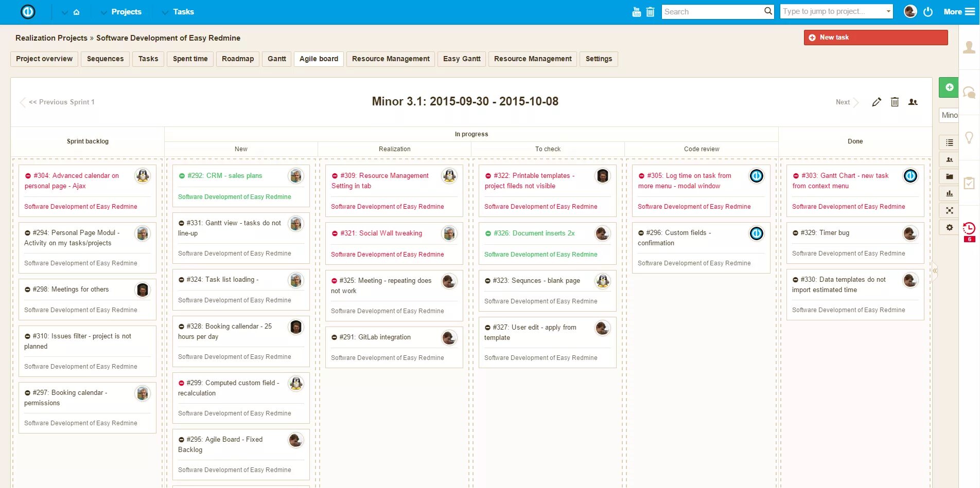Viewport: 980px width, 488px height.
Task: Expand Projects dropdown chevron
Action: click(103, 12)
